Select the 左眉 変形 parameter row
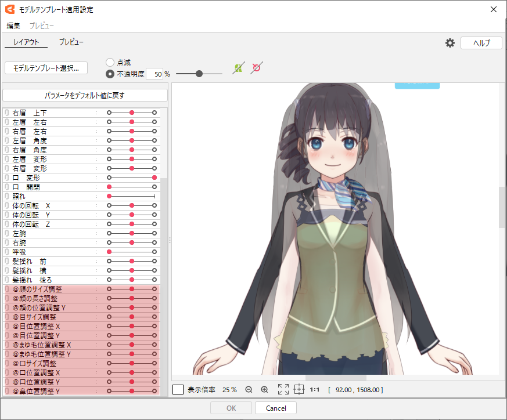 (x=81, y=159)
